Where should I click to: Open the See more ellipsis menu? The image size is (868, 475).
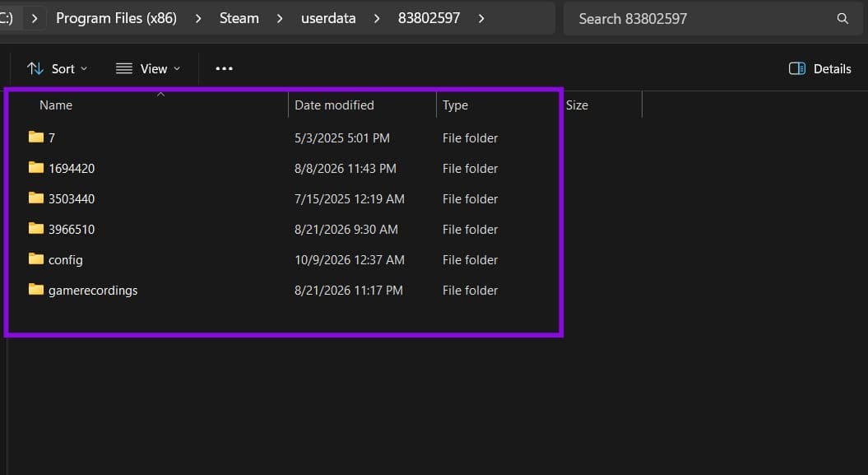[x=224, y=68]
